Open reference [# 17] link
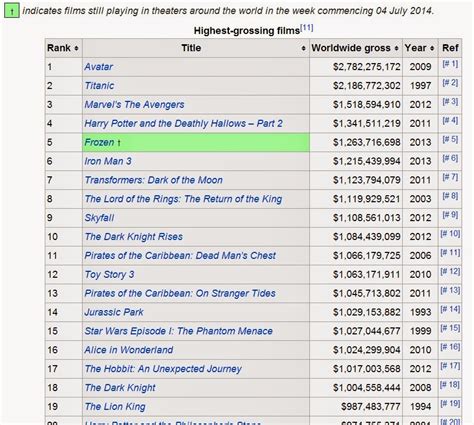 click(450, 366)
